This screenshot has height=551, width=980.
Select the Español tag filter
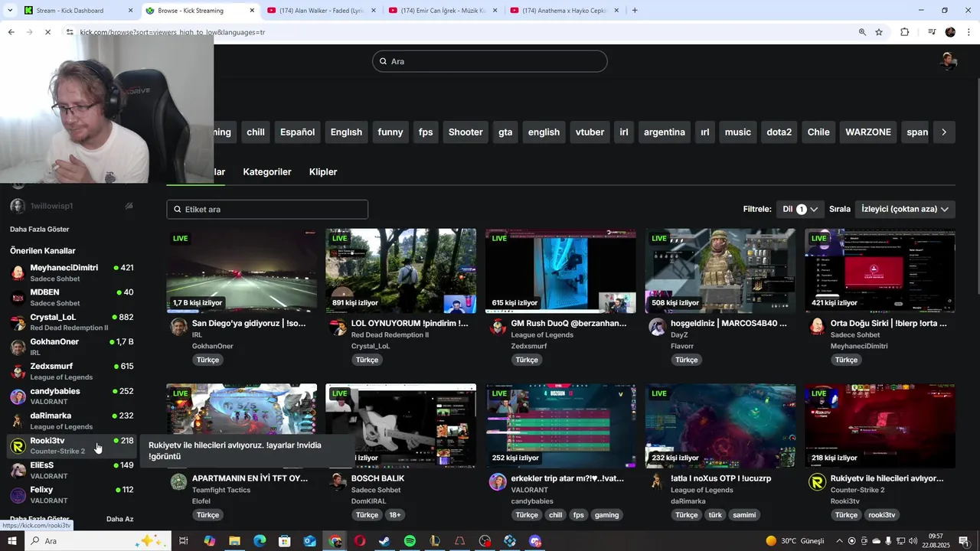(297, 132)
